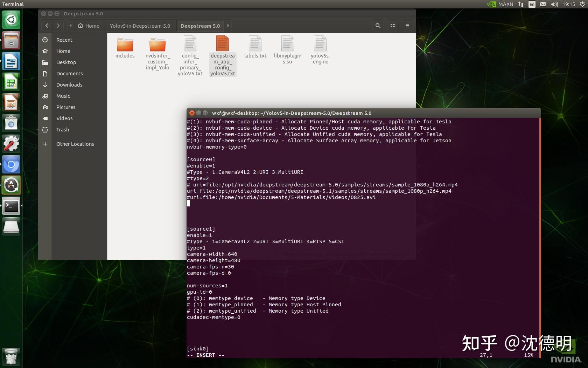Expand path bar right arrow

[x=228, y=26]
